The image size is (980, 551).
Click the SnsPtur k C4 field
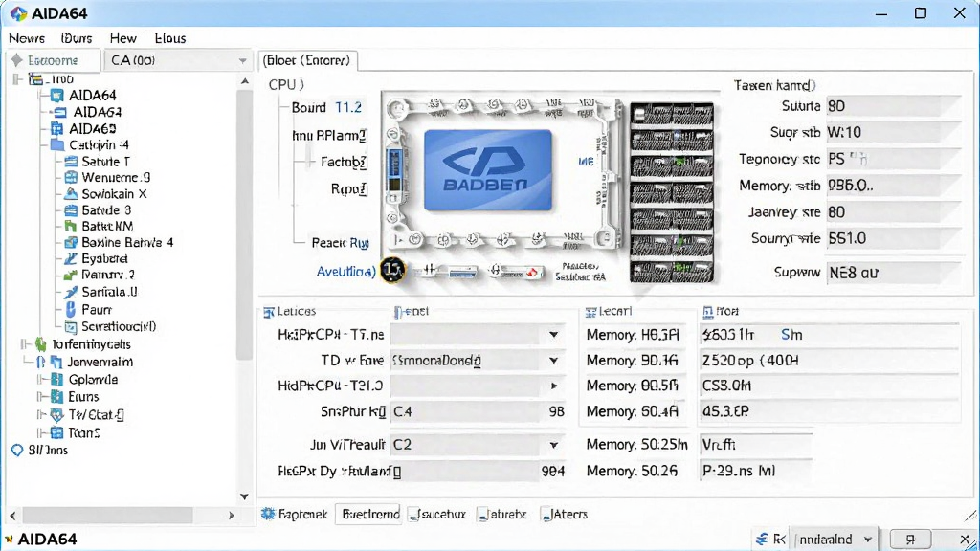coord(479,411)
